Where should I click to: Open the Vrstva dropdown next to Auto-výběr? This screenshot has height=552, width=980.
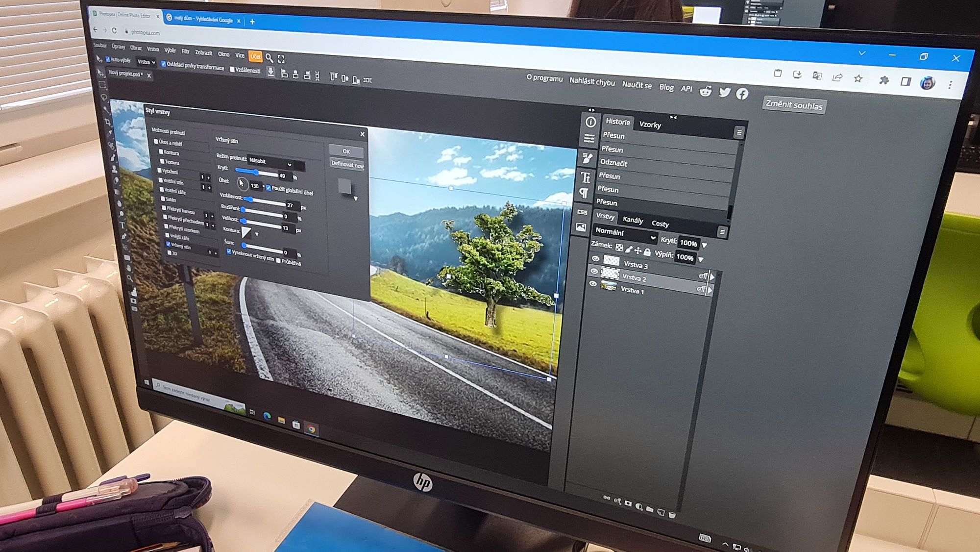click(x=146, y=62)
